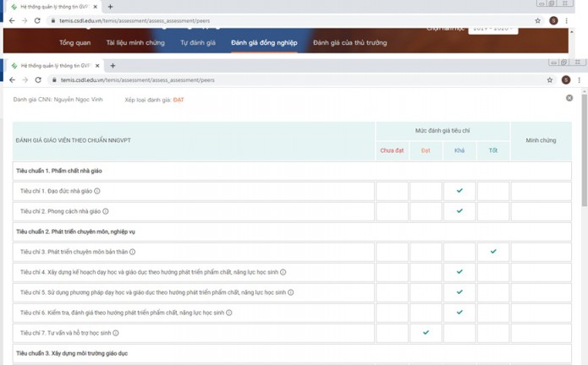Close the assessment panel with the X icon
This screenshot has height=365, width=588.
tap(569, 99)
